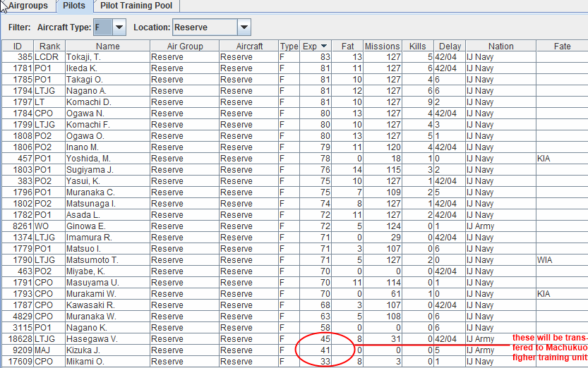Sort by the Type column header
Image resolution: width=588 pixels, height=368 pixels.
(x=289, y=46)
